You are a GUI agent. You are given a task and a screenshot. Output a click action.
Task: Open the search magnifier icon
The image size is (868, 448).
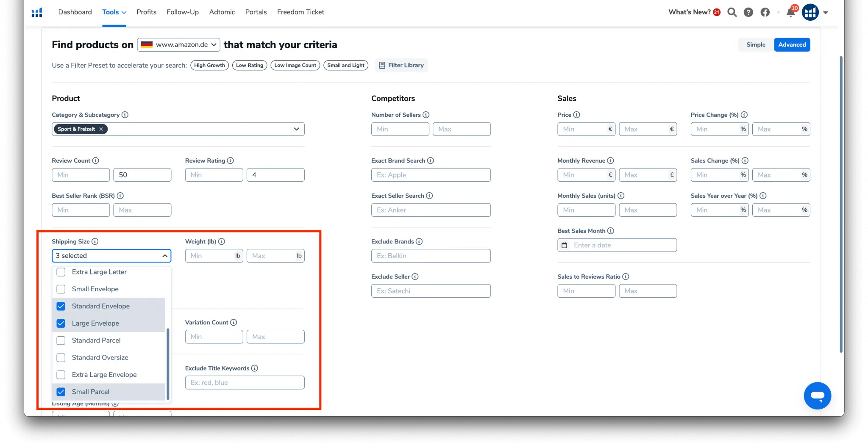732,12
